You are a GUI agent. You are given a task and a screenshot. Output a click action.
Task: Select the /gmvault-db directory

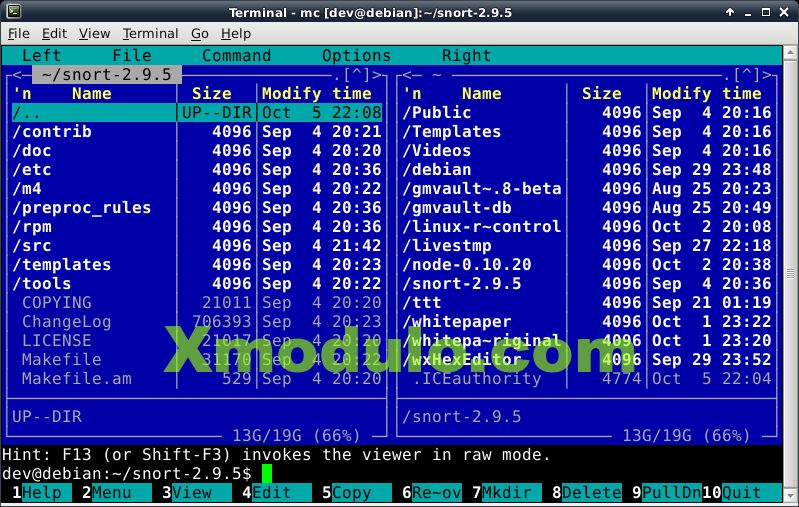pos(587,207)
